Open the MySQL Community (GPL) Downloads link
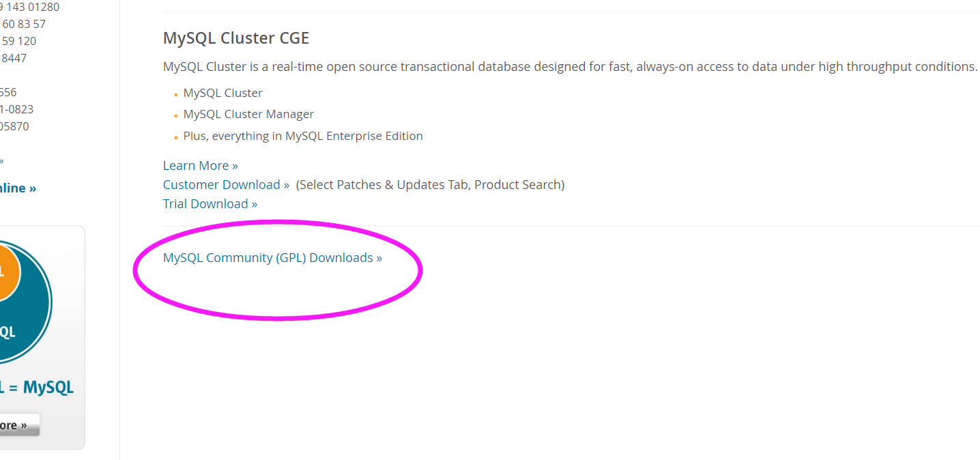980x460 pixels. (272, 258)
